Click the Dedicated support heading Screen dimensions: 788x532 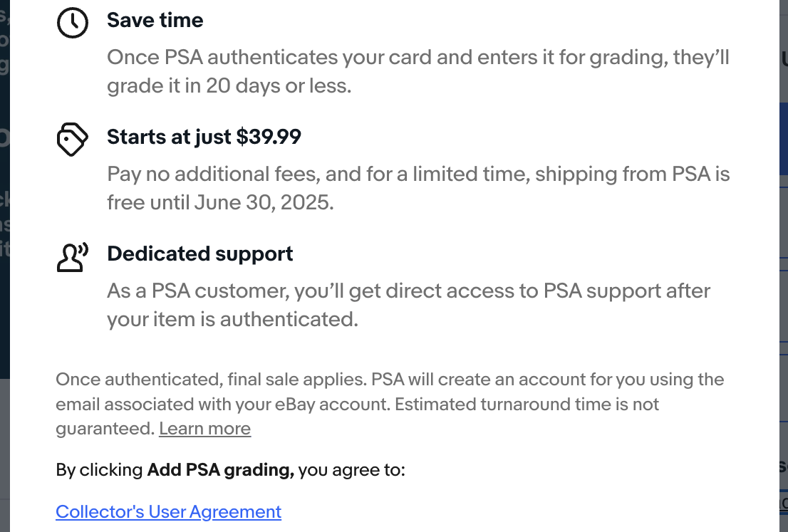coord(199,254)
